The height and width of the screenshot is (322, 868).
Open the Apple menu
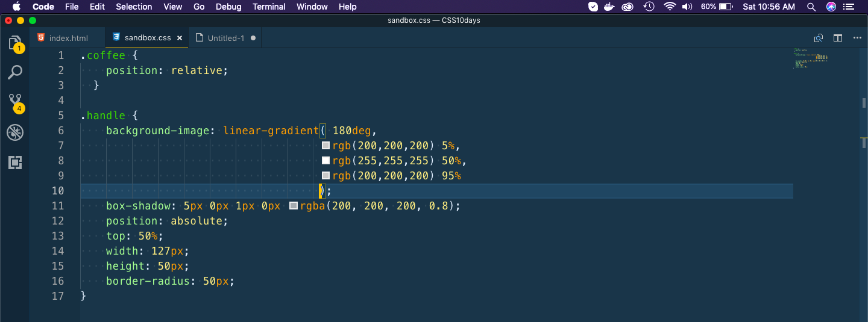(x=16, y=7)
